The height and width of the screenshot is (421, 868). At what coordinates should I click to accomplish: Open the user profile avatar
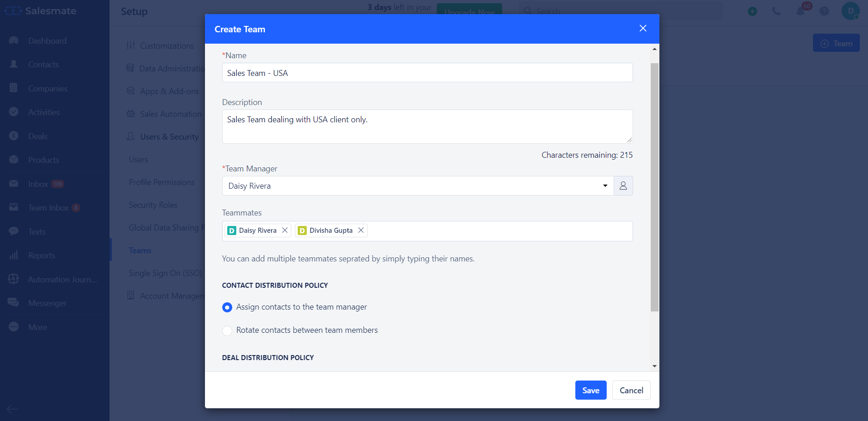pos(850,11)
